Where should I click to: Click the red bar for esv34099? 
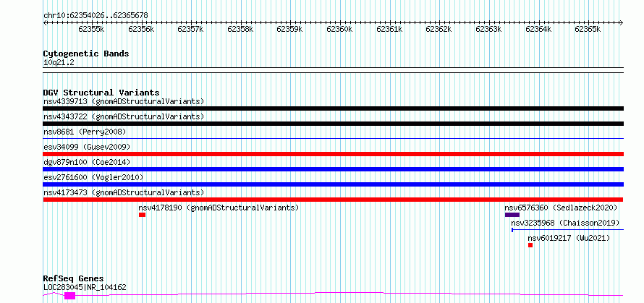pyautogui.click(x=333, y=154)
